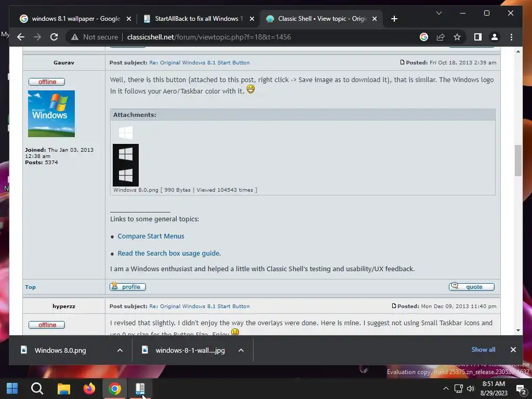Expand options for Windows 8.0.png download
Screen dimensions: 532x399
pyautogui.click(x=120, y=350)
